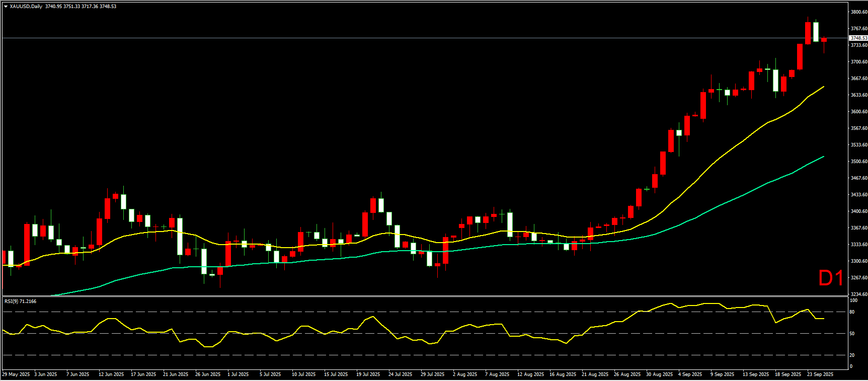
Task: Click the 3500.60 price scale label
Action: coord(858,162)
